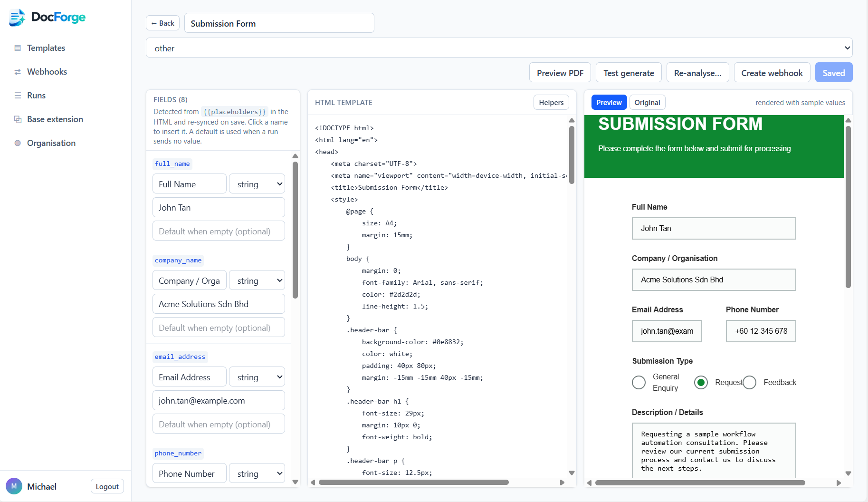Click the HTML template vertical scrollbar
The image size is (868, 502).
tap(572, 155)
